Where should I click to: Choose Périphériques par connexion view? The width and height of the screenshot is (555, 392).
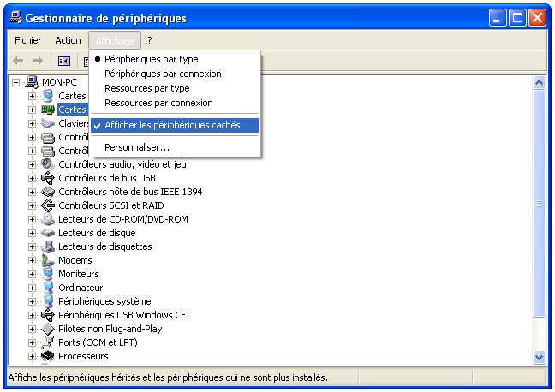[x=163, y=74]
